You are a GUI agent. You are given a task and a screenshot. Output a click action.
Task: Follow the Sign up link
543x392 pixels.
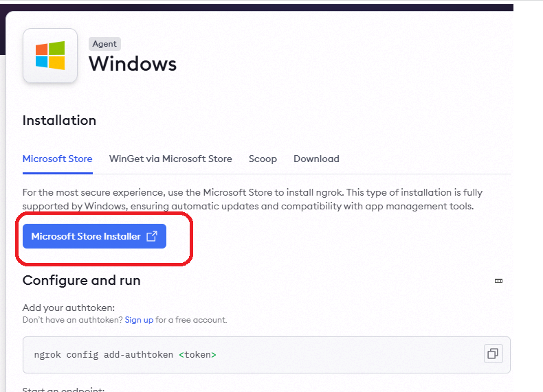coord(139,320)
